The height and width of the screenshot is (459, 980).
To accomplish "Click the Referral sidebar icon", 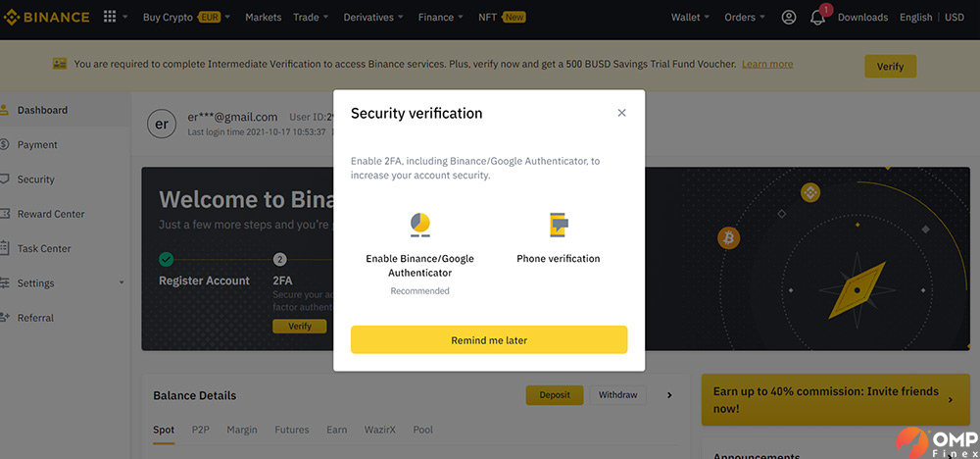I will (x=4, y=318).
